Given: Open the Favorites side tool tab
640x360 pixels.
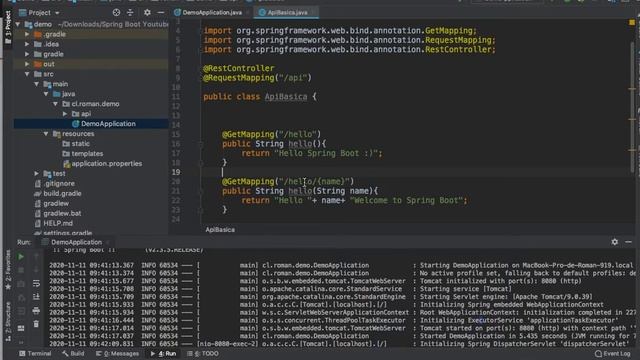Looking at the screenshot, I should pyautogui.click(x=8, y=270).
